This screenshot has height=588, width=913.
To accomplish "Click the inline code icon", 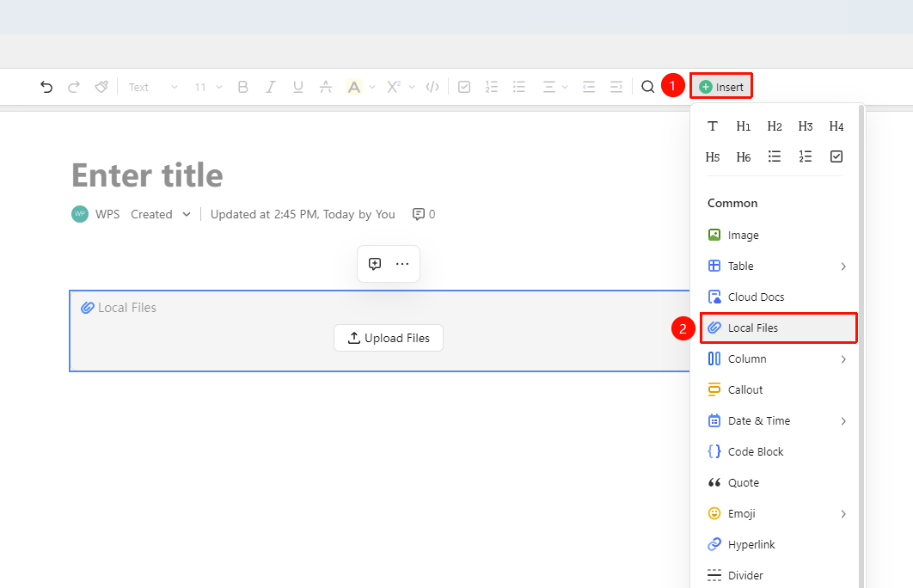I will click(x=432, y=88).
